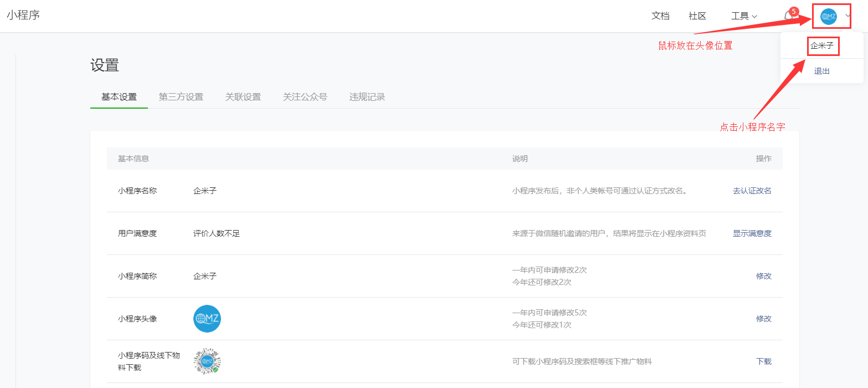Click the 操作 column header
This screenshot has height=388, width=868.
point(764,159)
